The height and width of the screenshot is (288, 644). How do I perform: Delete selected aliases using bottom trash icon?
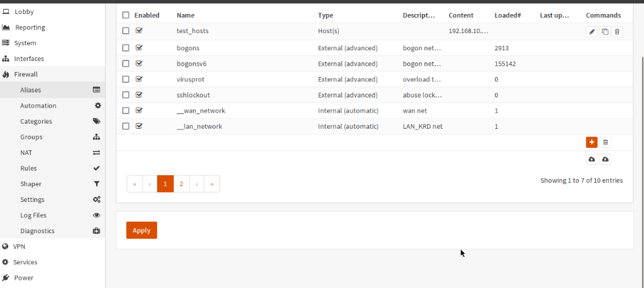(x=606, y=143)
